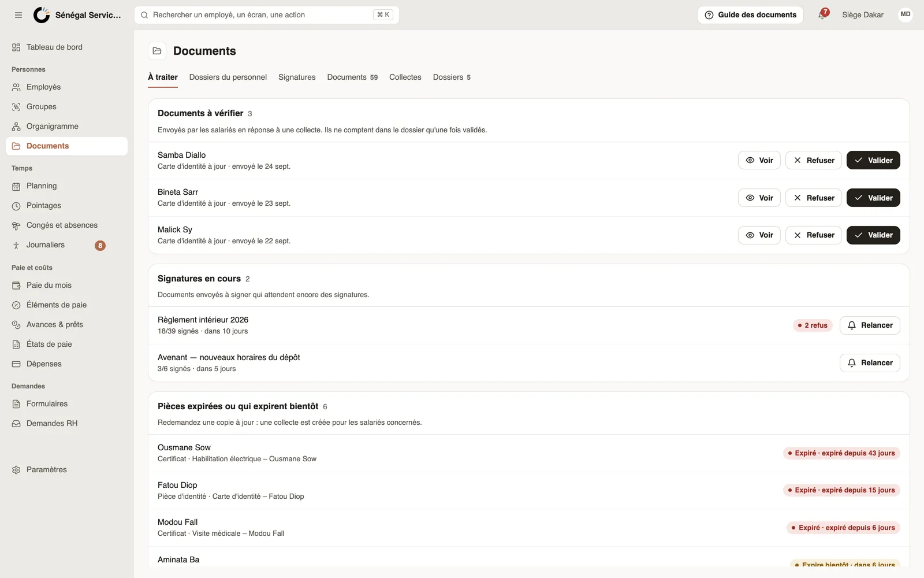Viewport: 924px width, 578px height.
Task: Switch to the Collectes tab
Action: point(405,77)
